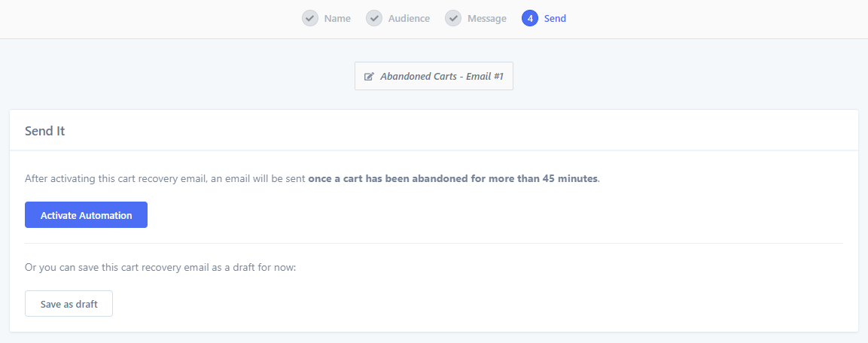Click the Send It section heading
The width and height of the screenshot is (868, 343).
click(x=45, y=131)
